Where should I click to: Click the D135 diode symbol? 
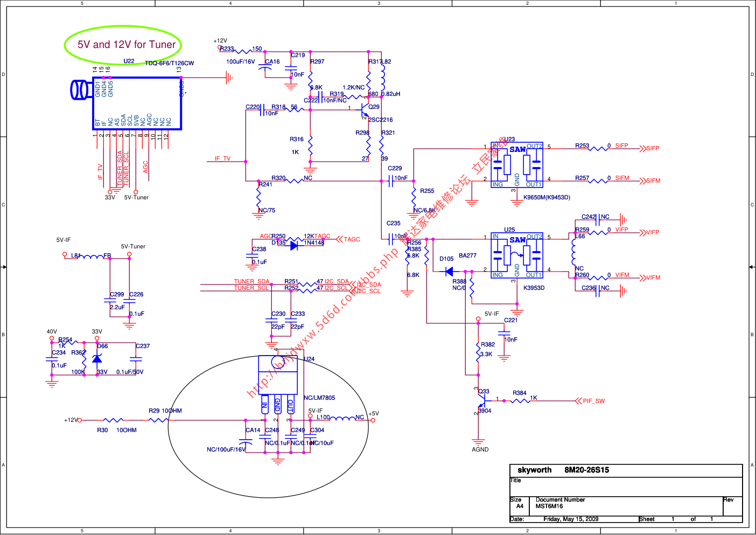tap(293, 246)
